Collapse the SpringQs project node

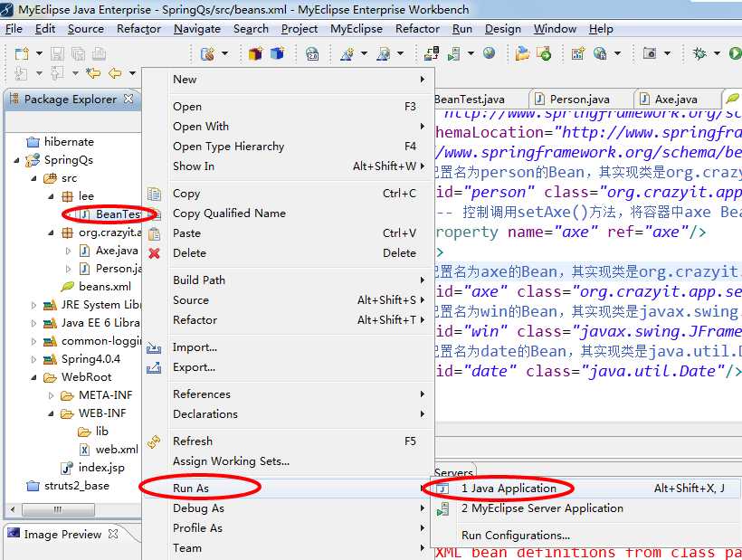click(16, 160)
